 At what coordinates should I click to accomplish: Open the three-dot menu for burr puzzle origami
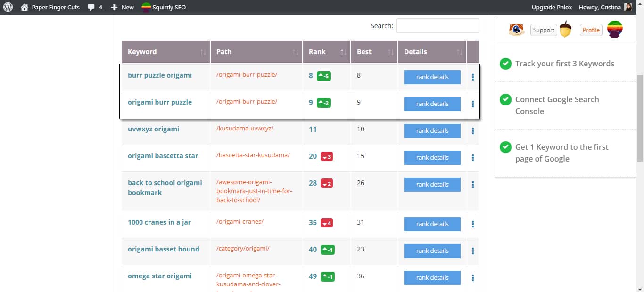point(473,77)
